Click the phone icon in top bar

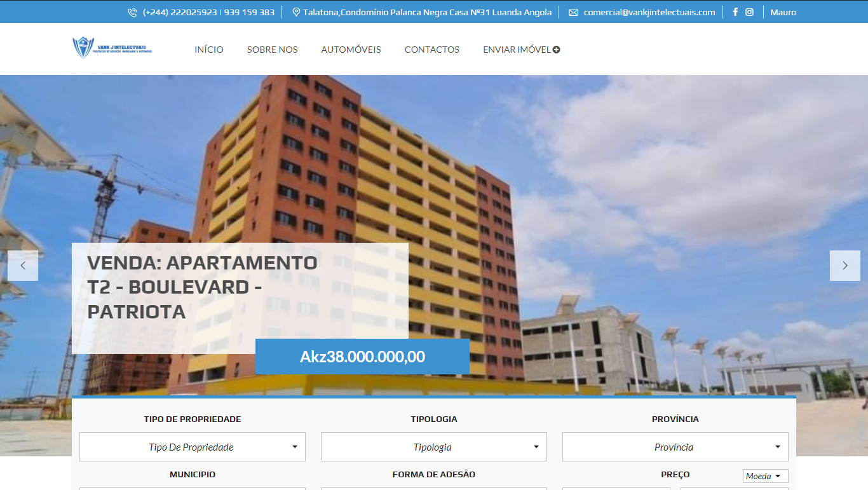click(132, 13)
